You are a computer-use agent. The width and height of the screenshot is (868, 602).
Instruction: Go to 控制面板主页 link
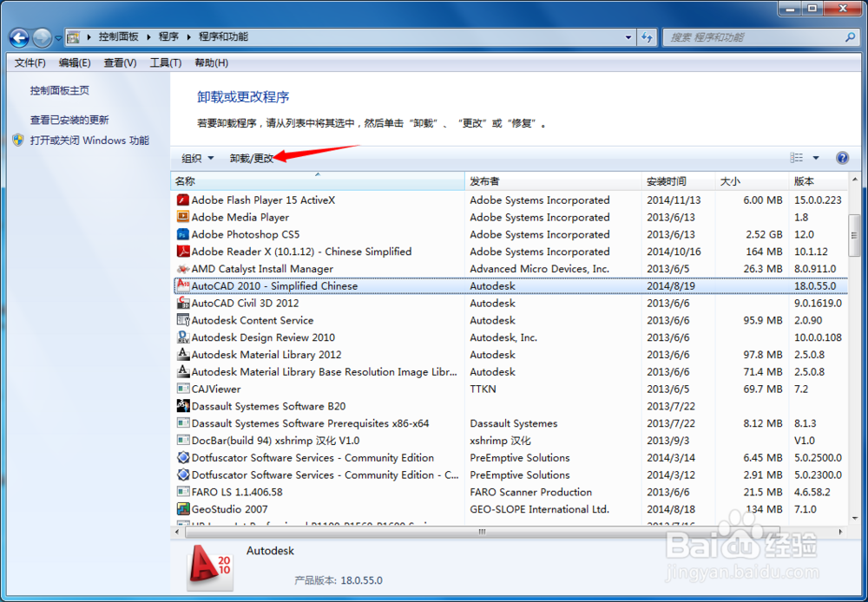tap(59, 91)
